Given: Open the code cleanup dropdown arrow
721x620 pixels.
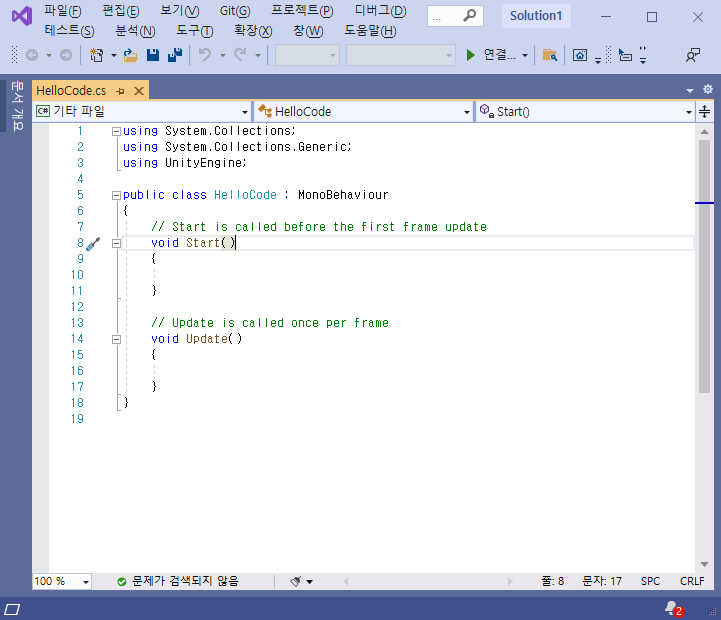Looking at the screenshot, I should (309, 582).
